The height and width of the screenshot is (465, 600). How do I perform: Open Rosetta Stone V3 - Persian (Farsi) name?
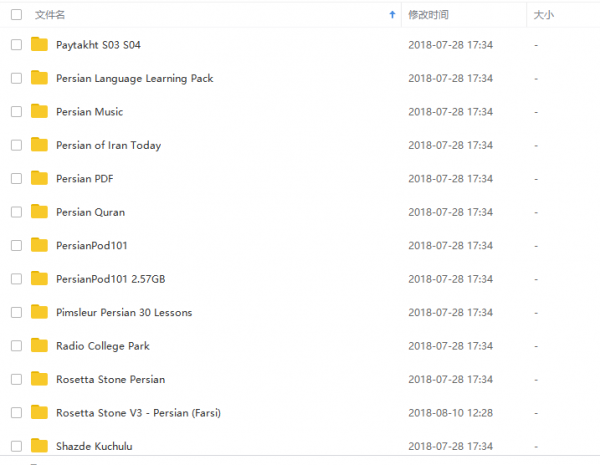(x=139, y=413)
